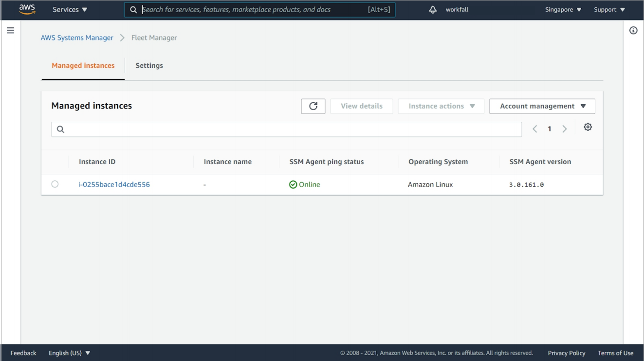The width and height of the screenshot is (644, 361).
Task: Open the Services dropdown menu
Action: 70,10
